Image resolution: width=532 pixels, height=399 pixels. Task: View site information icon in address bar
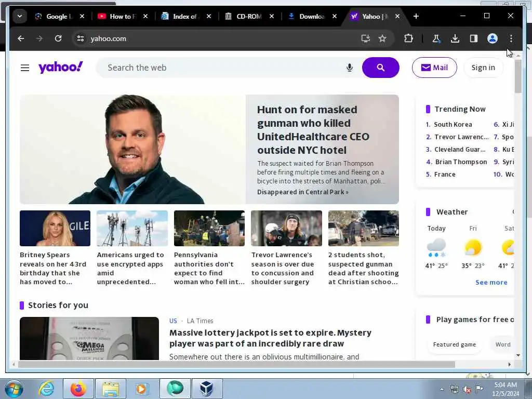[x=81, y=38]
